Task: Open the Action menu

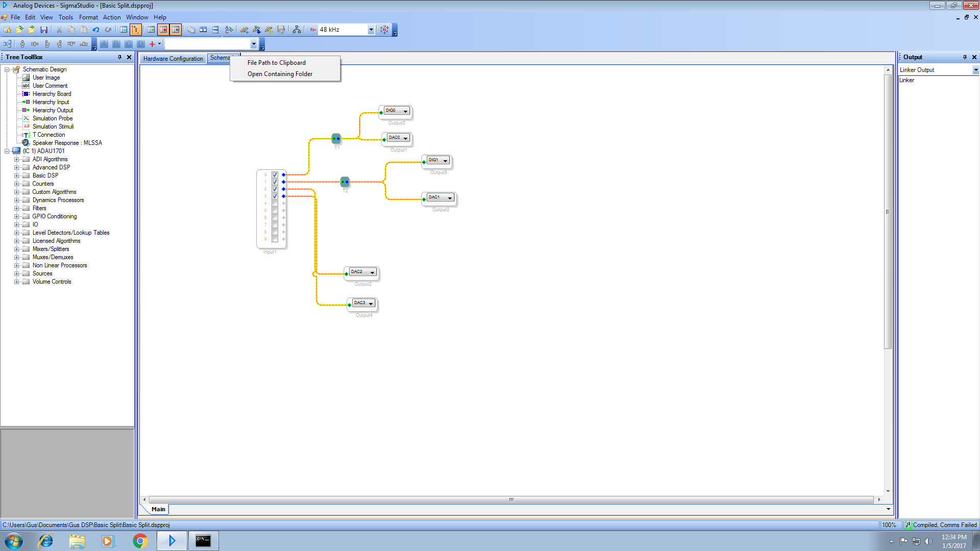Action: (112, 17)
